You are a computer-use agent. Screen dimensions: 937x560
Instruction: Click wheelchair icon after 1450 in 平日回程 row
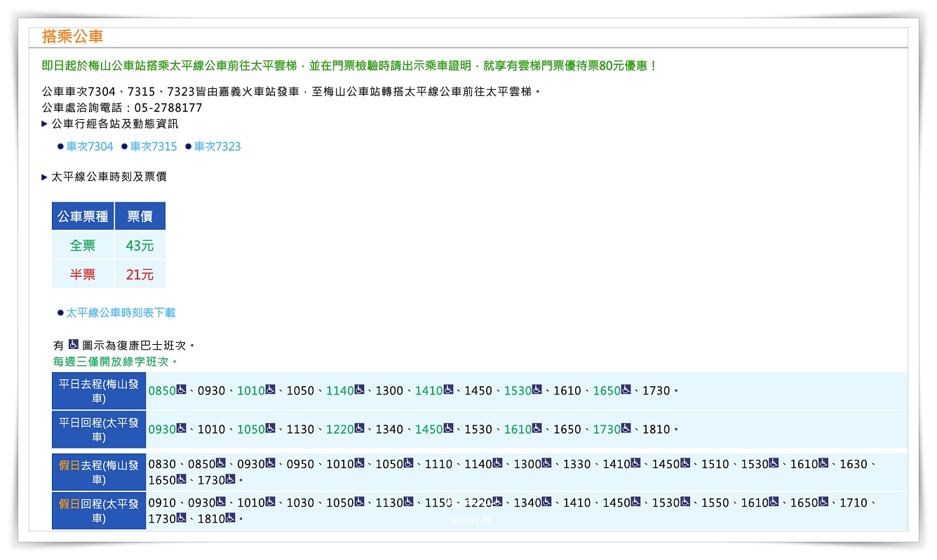(448, 428)
